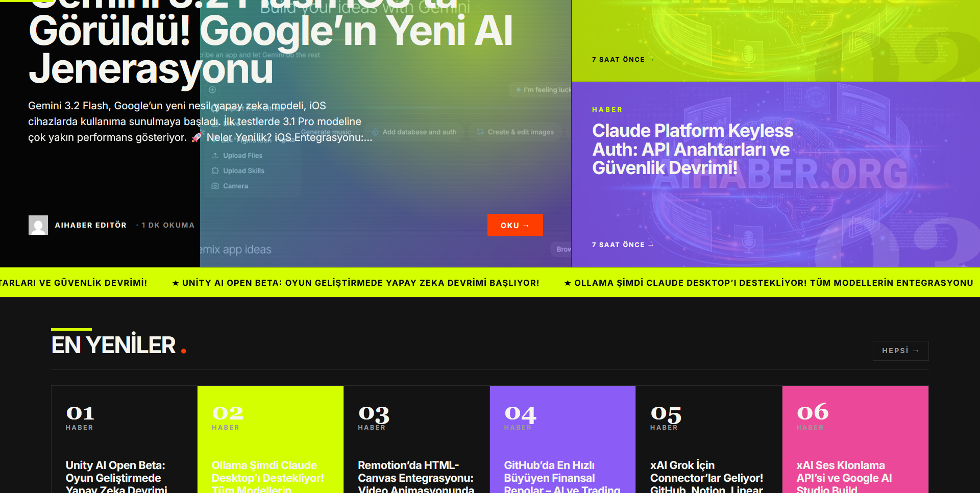Click the Gemini 3.2 Flash summary paragraph
This screenshot has width=980, height=493.
tap(200, 121)
